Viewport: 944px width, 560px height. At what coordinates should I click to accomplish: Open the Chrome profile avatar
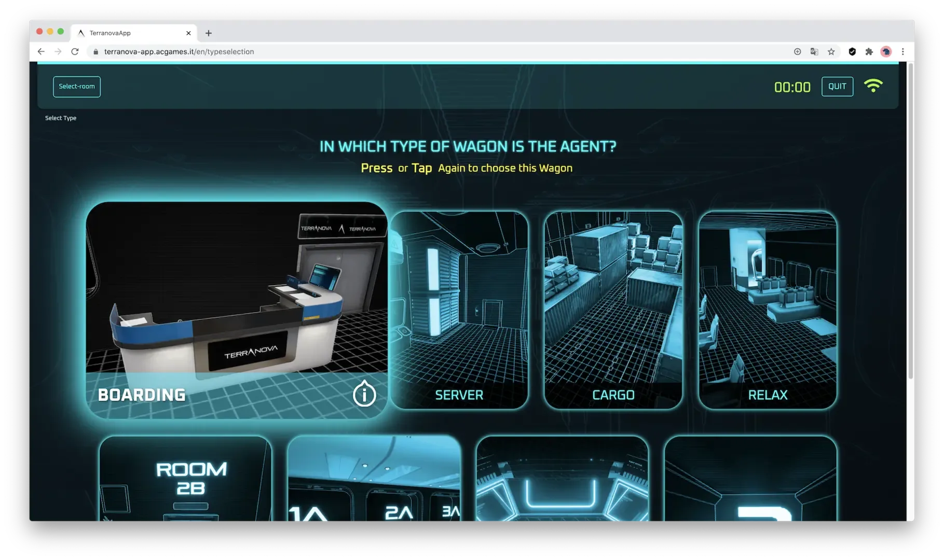point(886,52)
